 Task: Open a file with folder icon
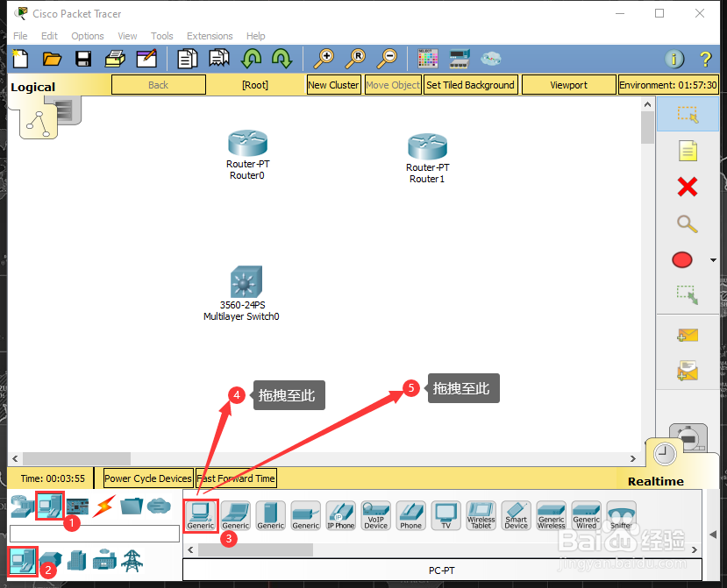(52, 59)
